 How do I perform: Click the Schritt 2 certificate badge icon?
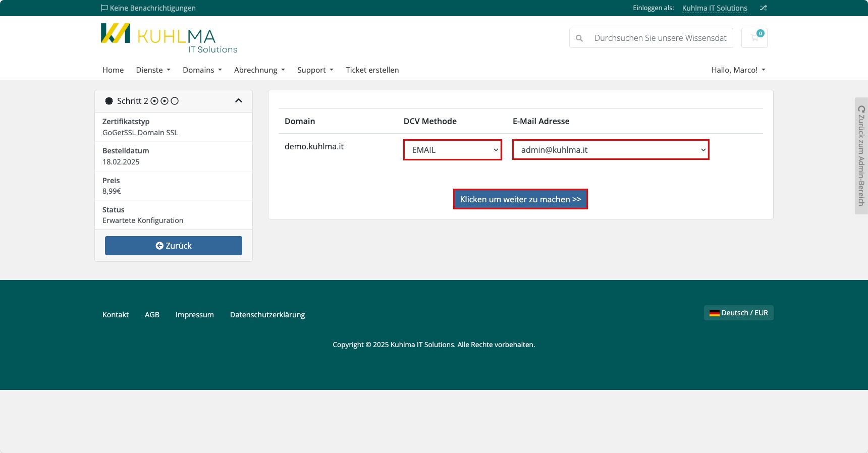point(109,101)
